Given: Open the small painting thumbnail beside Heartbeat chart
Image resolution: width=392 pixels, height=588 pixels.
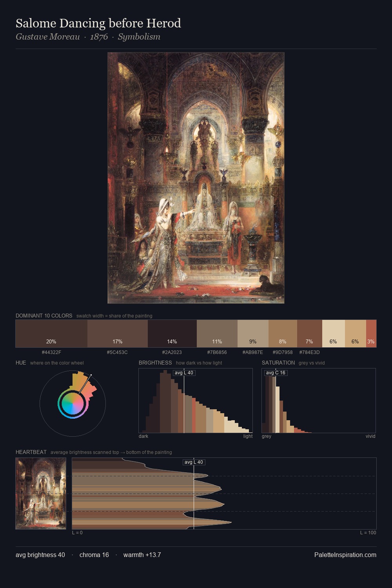Looking at the screenshot, I should point(41,494).
